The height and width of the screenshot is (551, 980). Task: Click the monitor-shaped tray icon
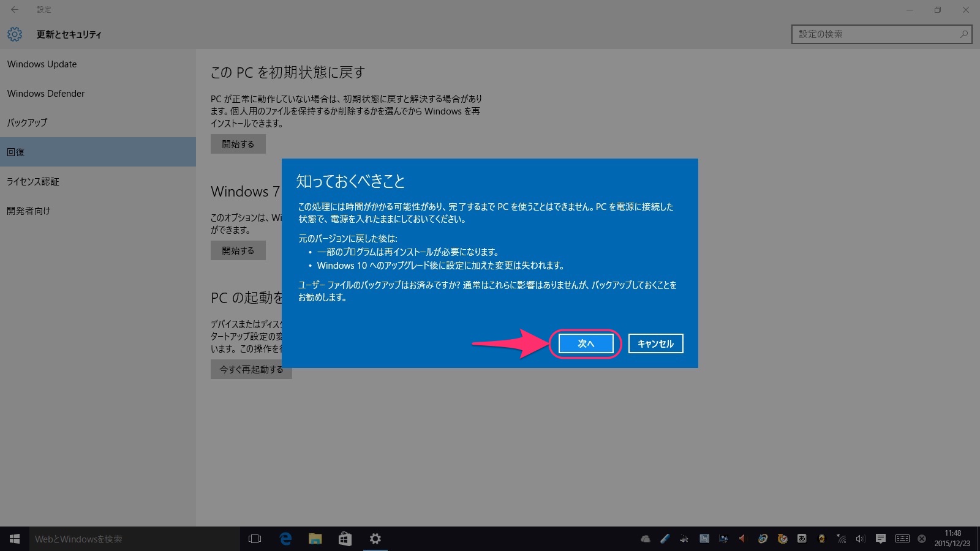(x=723, y=539)
